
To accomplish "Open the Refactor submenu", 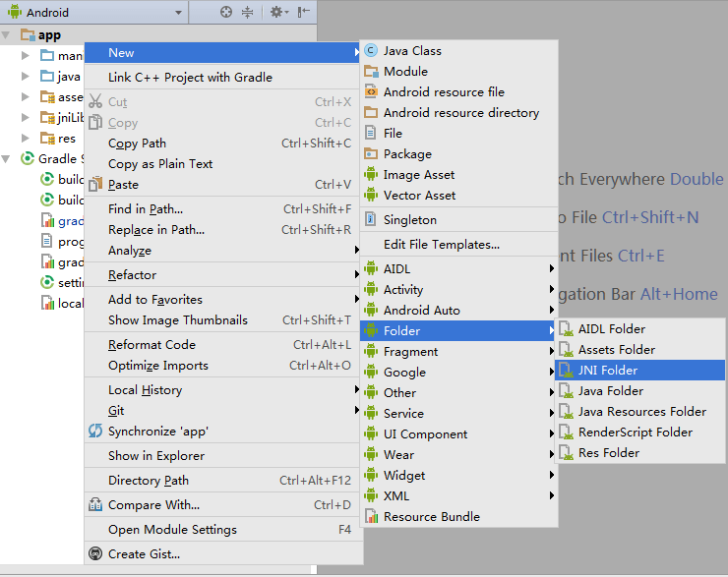I will (223, 275).
